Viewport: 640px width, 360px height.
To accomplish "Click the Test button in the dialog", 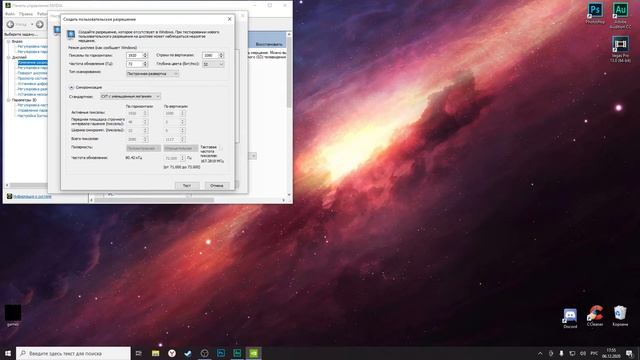I will [x=187, y=186].
